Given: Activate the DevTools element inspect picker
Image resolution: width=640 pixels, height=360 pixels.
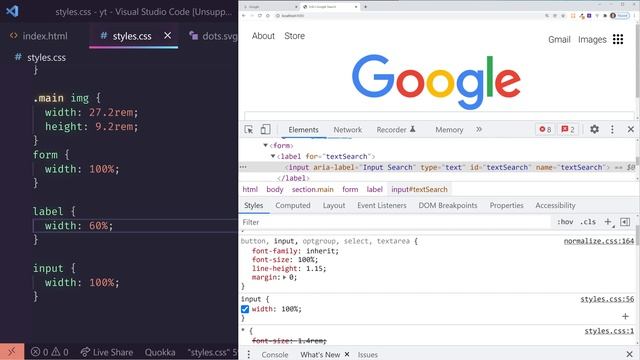Looking at the screenshot, I should point(249,129).
